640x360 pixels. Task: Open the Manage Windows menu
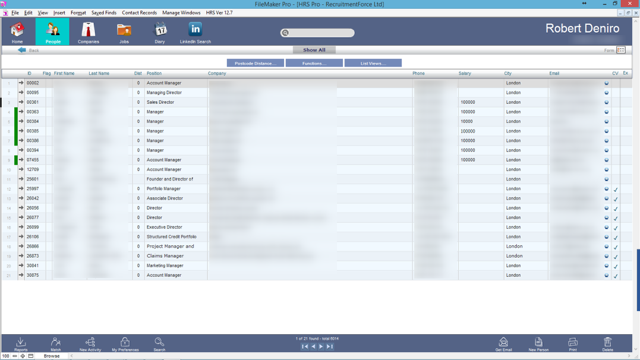pos(181,13)
